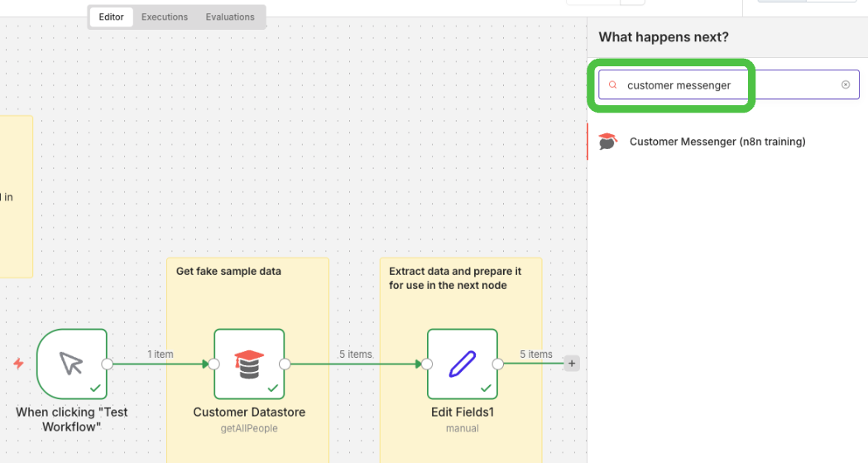868x463 pixels.
Task: Clear the node search text
Action: coord(846,84)
